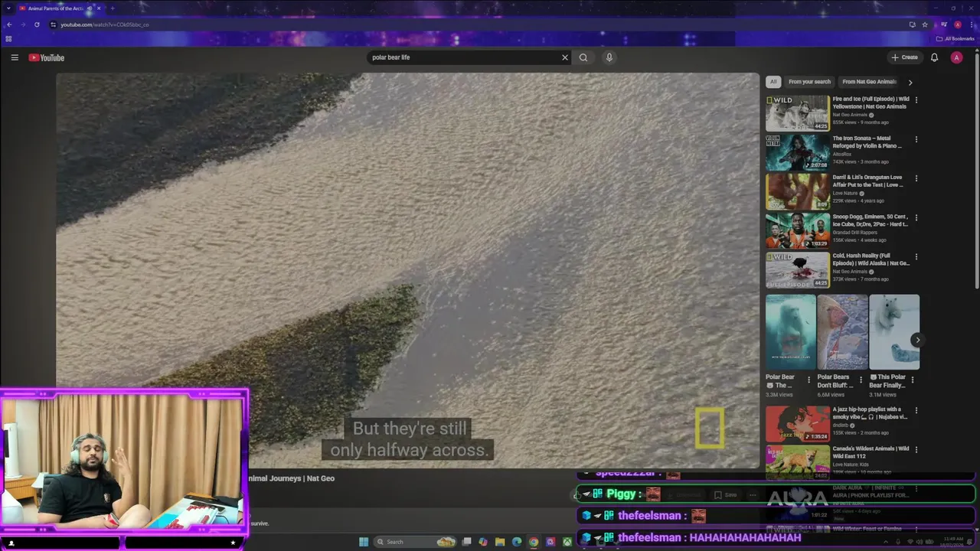The width and height of the screenshot is (980, 551).
Task: Open the YouTube guide hamburger menu
Action: click(15, 57)
